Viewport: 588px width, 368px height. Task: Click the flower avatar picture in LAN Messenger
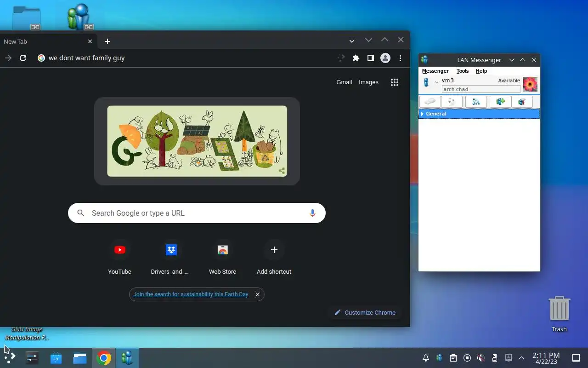click(x=530, y=84)
